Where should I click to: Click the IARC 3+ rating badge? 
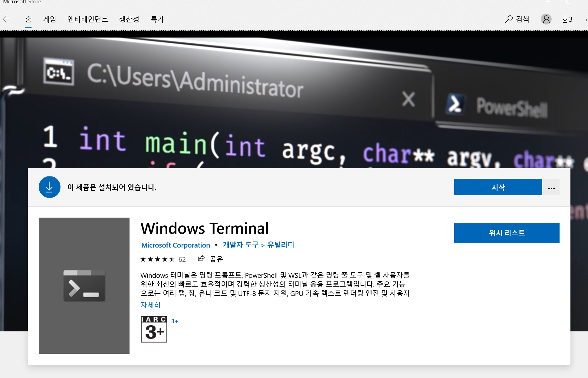point(154,329)
